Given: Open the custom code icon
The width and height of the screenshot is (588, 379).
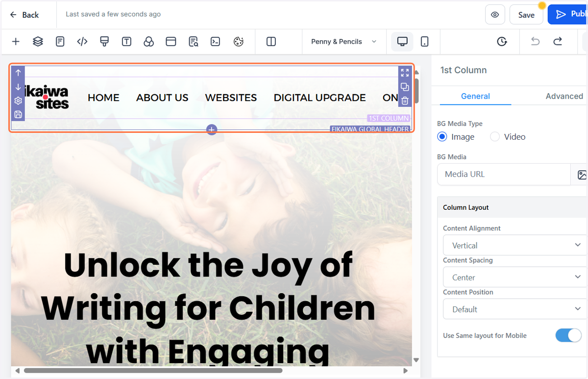Looking at the screenshot, I should point(82,42).
